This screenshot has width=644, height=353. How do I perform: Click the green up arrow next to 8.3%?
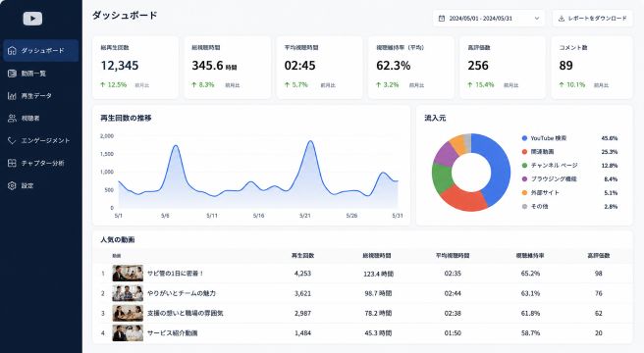click(193, 84)
